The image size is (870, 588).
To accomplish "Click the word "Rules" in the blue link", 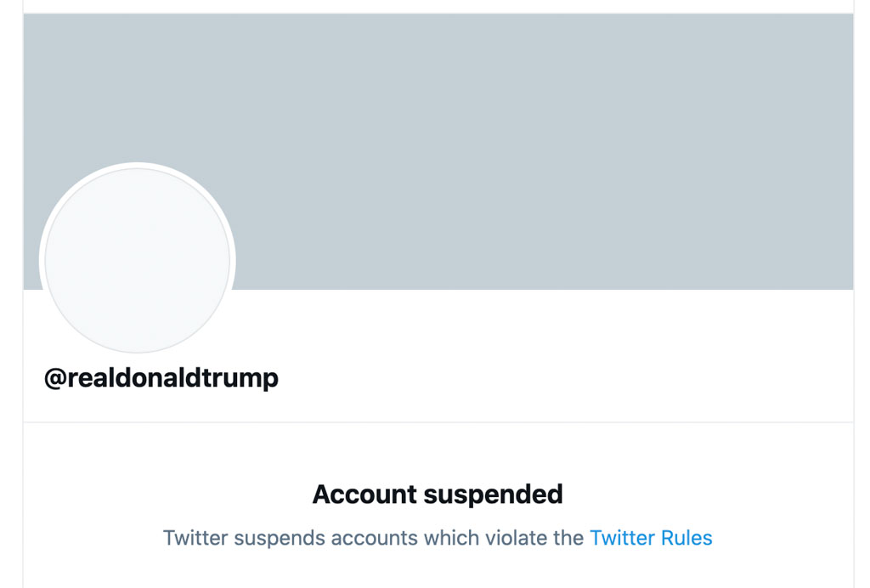I will point(687,538).
